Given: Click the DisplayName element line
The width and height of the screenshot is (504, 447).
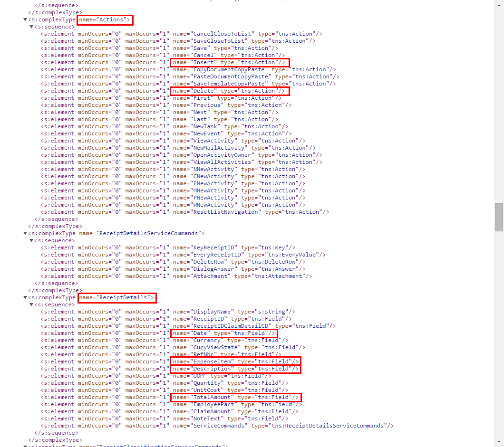Looking at the screenshot, I should click(x=168, y=312).
